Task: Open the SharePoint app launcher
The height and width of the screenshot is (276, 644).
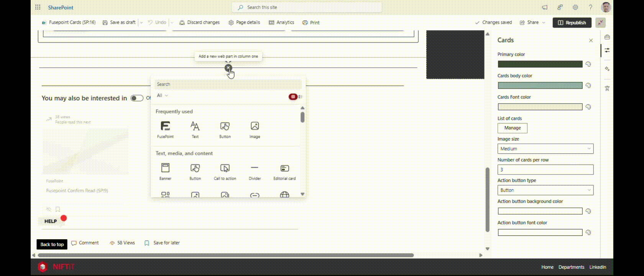Action: point(38,7)
